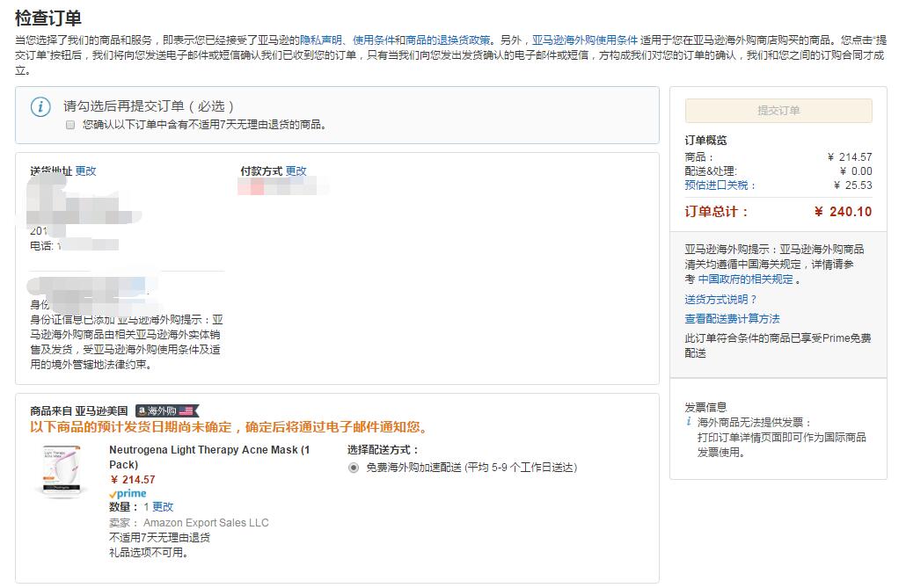
Task: Click the info icon beside 请勾选后再提交订单
Action: click(x=40, y=107)
